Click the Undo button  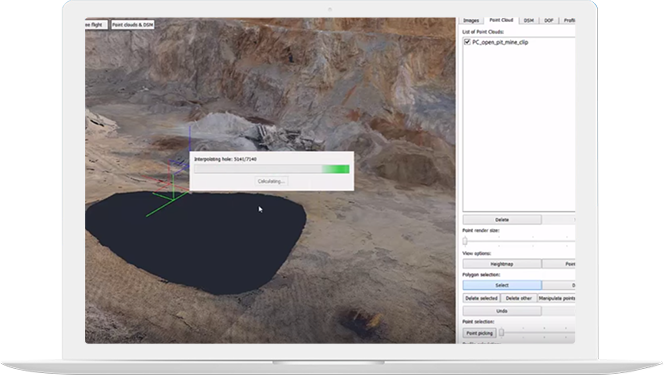click(x=502, y=311)
